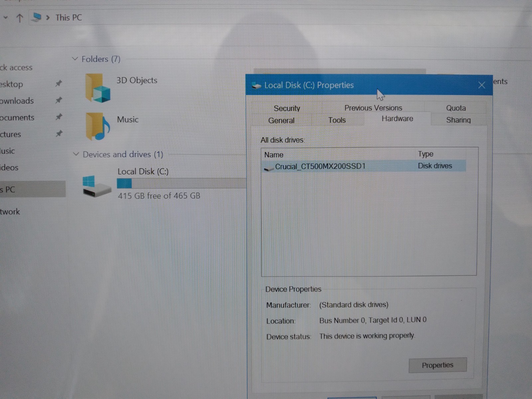Open Network in the sidebar
The width and height of the screenshot is (532, 399).
tap(10, 211)
